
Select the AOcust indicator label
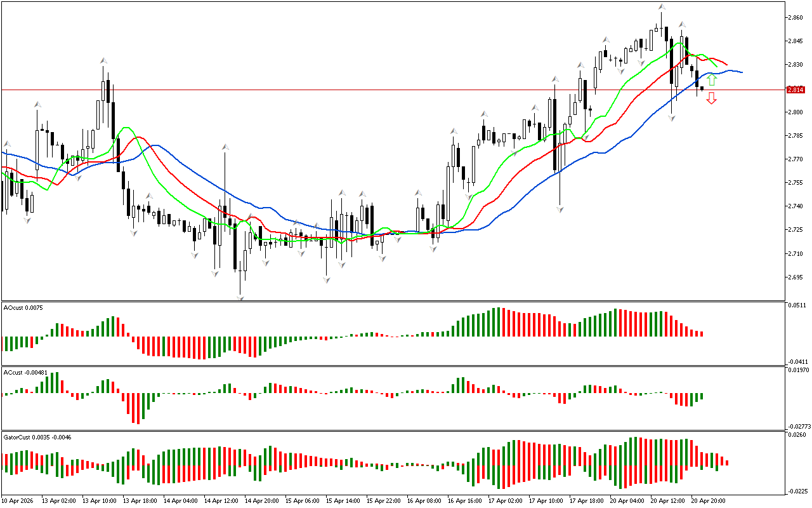(x=23, y=308)
